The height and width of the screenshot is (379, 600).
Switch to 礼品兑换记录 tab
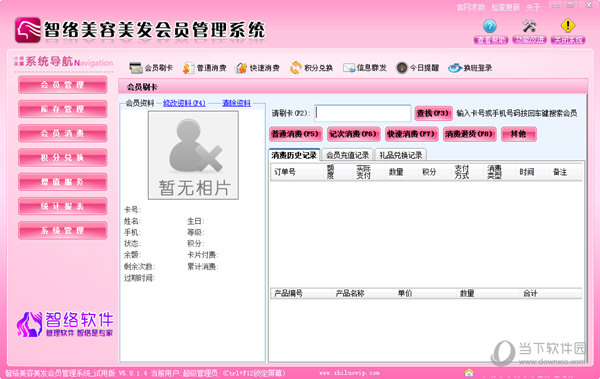point(401,155)
